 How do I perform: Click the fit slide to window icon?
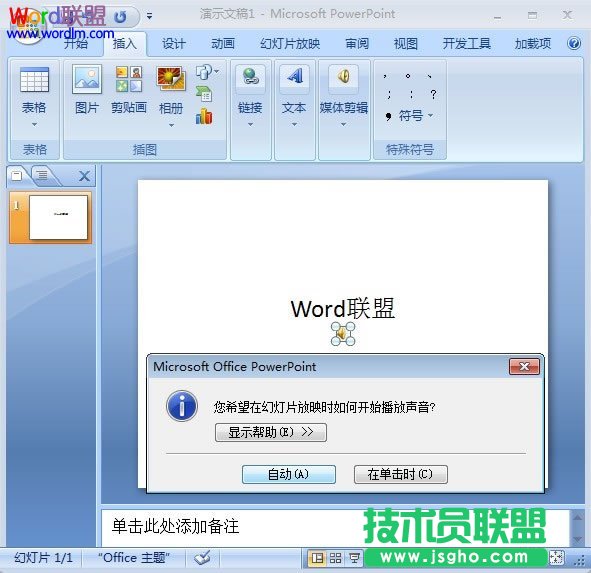coord(557,558)
